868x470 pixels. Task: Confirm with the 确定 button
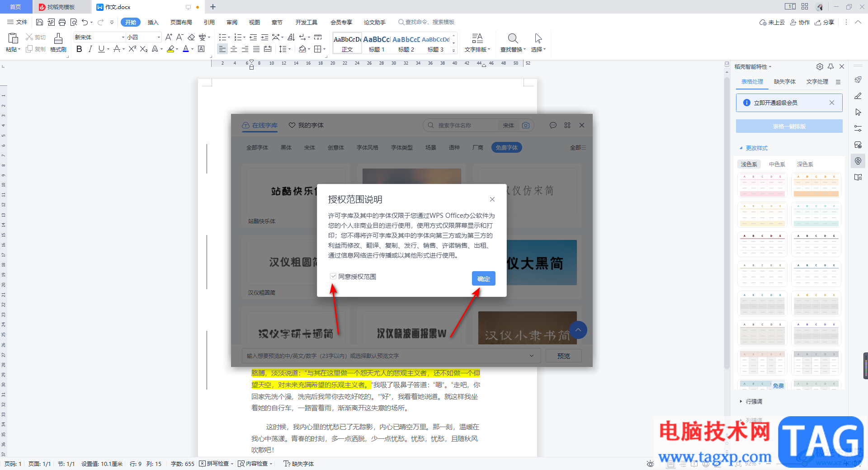[483, 278]
